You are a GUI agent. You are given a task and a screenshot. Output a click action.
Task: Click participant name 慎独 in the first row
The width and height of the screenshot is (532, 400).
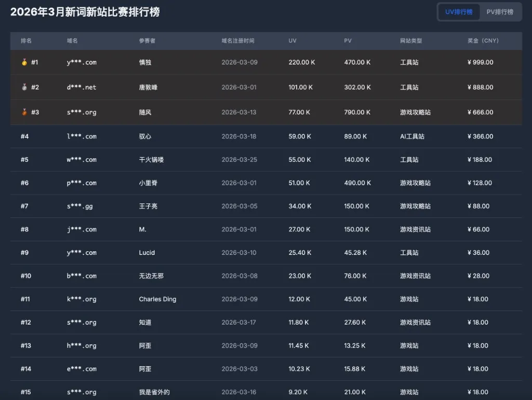[x=144, y=62]
